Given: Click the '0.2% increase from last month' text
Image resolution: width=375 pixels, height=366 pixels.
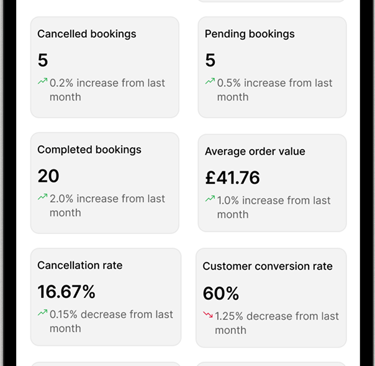Looking at the screenshot, I should click(107, 90).
